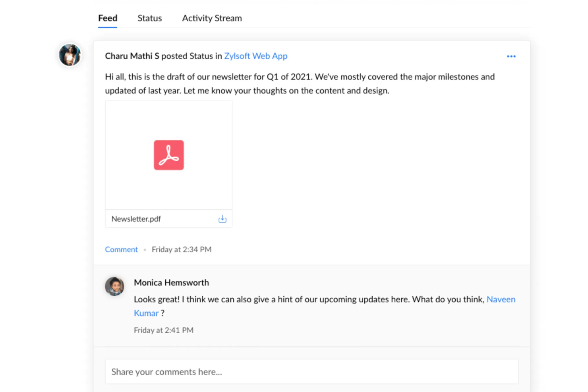Click Naveen Kumar's mention link
This screenshot has width=588, height=392.
click(501, 299)
